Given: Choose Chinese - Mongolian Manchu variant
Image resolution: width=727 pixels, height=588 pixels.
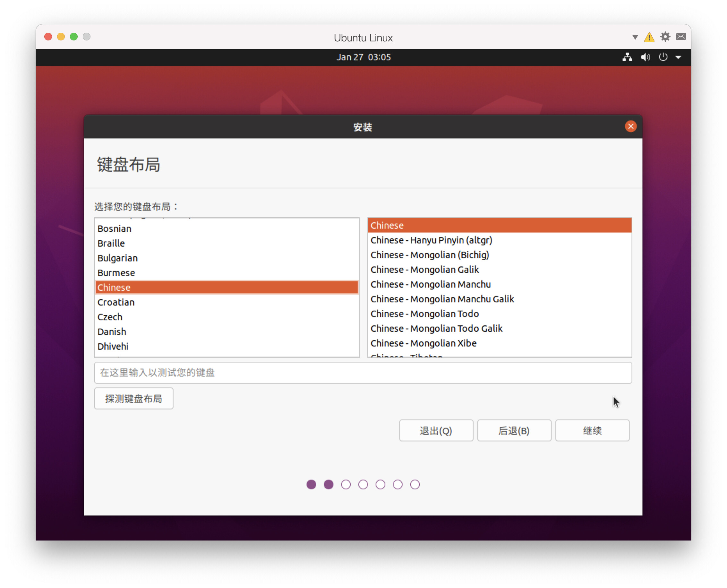Looking at the screenshot, I should pos(500,284).
